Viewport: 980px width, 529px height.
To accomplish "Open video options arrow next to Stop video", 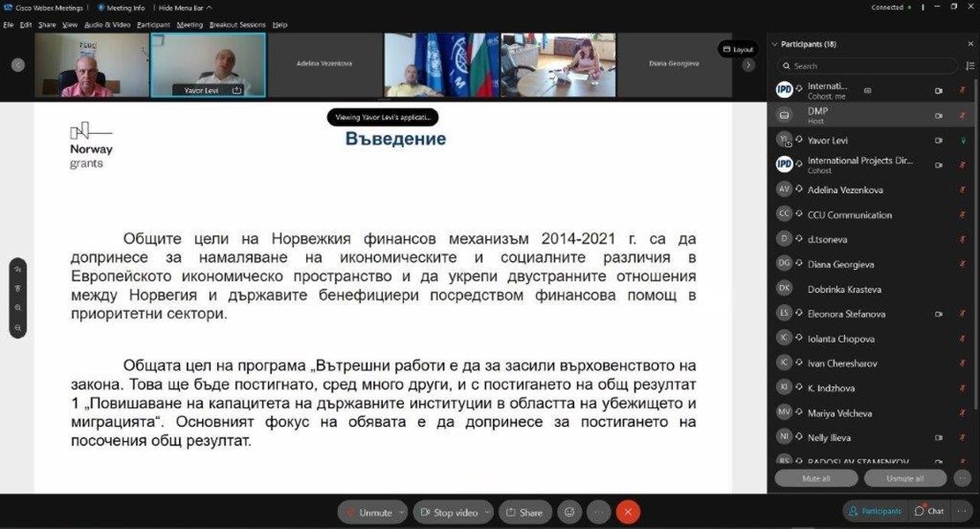I will click(488, 512).
